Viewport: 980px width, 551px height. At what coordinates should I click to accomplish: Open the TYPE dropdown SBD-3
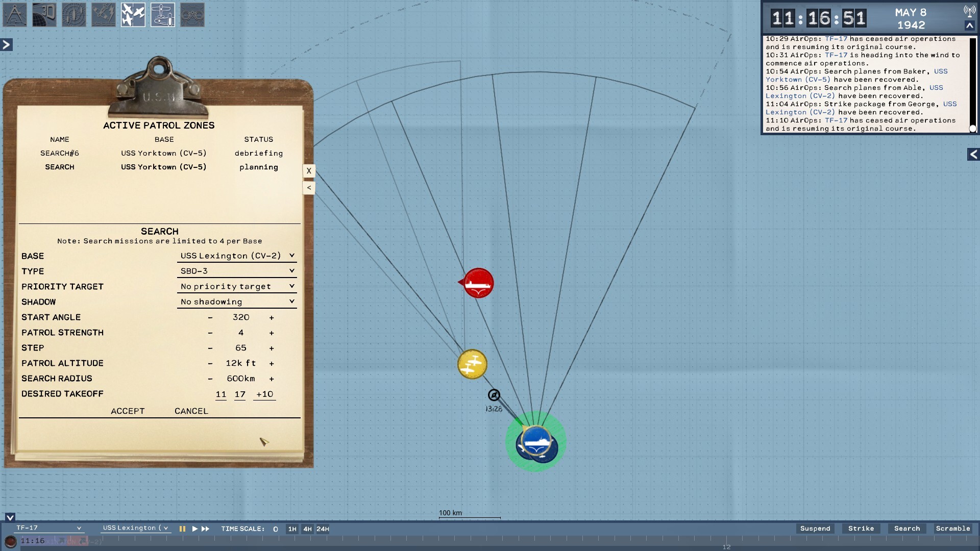tap(237, 271)
